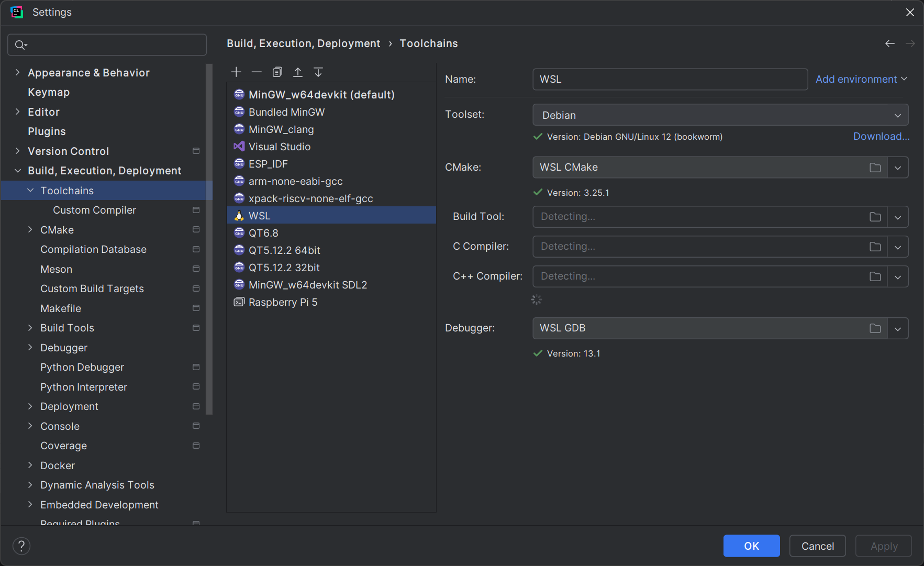Click project-level icon beside Custom Compiler

[x=196, y=210]
